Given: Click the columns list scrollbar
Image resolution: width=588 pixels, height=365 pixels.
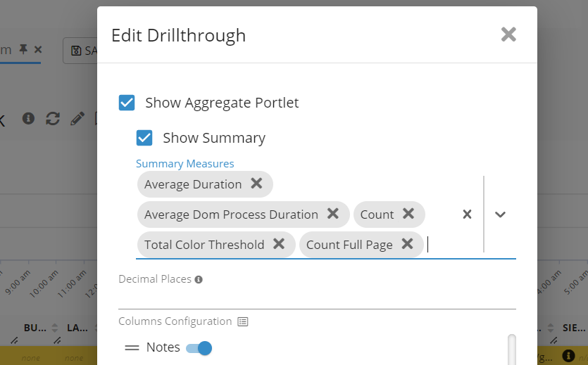Looking at the screenshot, I should pyautogui.click(x=511, y=350).
